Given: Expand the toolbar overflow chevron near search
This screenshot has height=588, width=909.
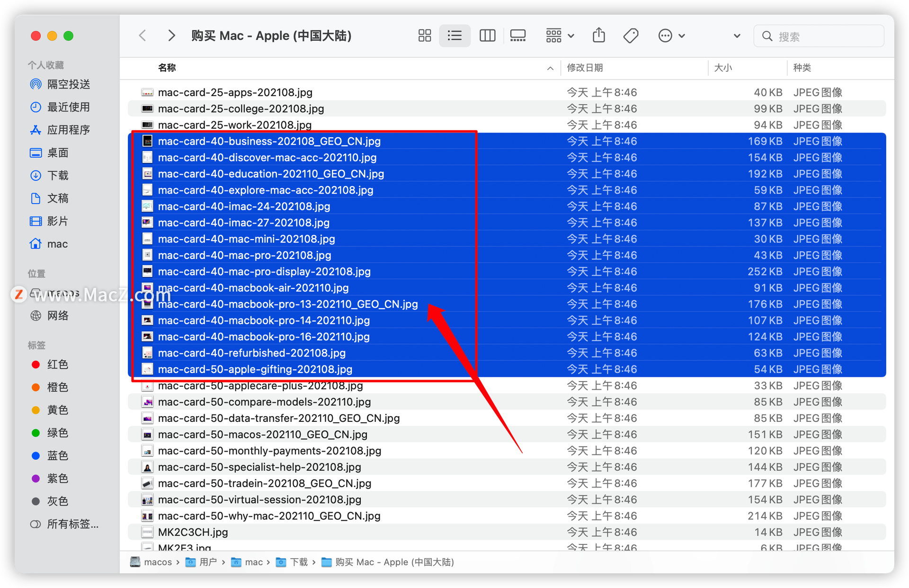Looking at the screenshot, I should coord(737,36).
